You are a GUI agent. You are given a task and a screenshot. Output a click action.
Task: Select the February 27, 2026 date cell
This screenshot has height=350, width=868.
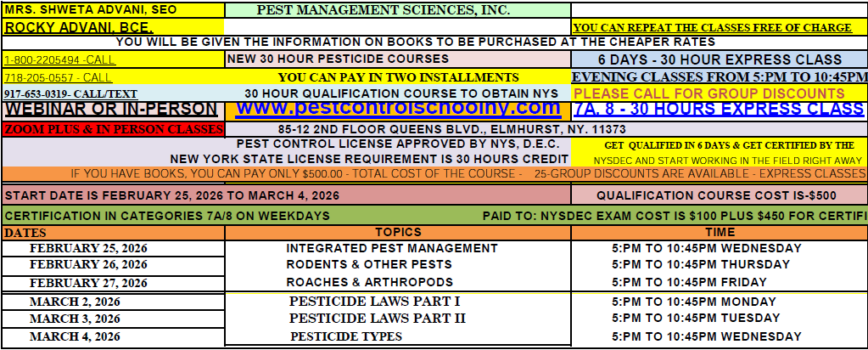[x=114, y=282]
